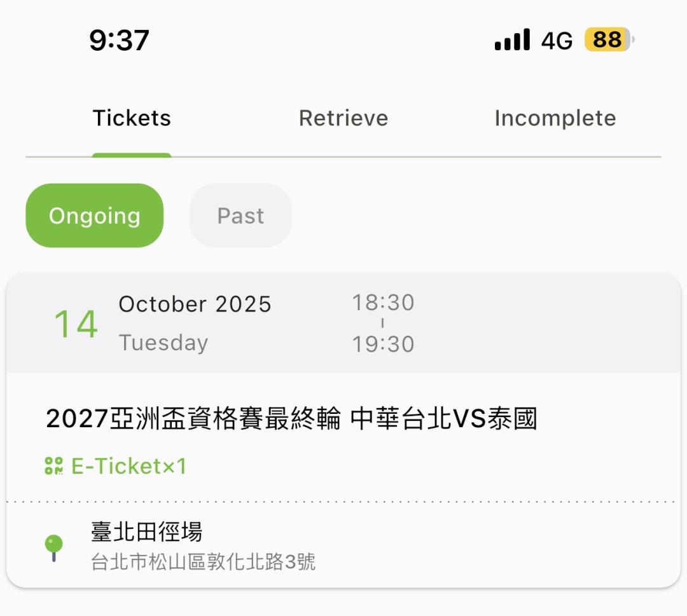Screen dimensions: 687x616
Task: Tap the battery level indicator
Action: 609,40
